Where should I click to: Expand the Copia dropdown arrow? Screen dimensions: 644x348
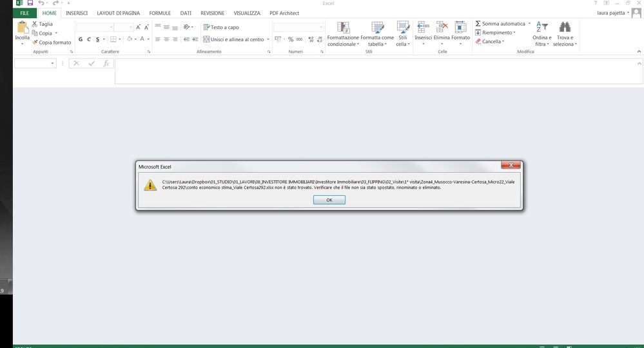point(56,34)
